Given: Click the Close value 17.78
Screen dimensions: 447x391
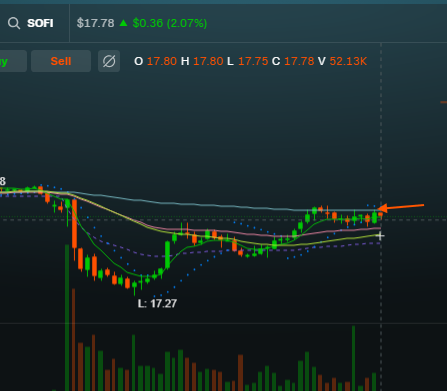Looking at the screenshot, I should click(x=299, y=61).
